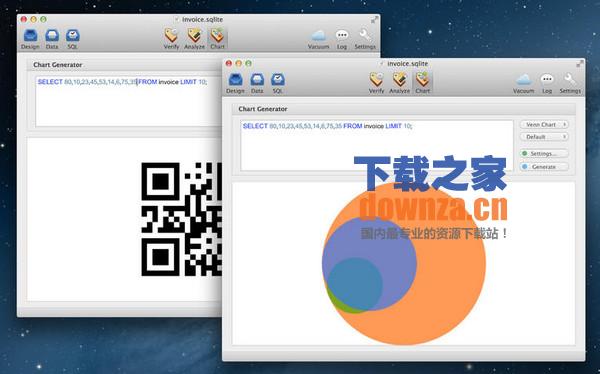The height and width of the screenshot is (374, 600).
Task: Click the QR code chart in back window
Action: [x=181, y=219]
